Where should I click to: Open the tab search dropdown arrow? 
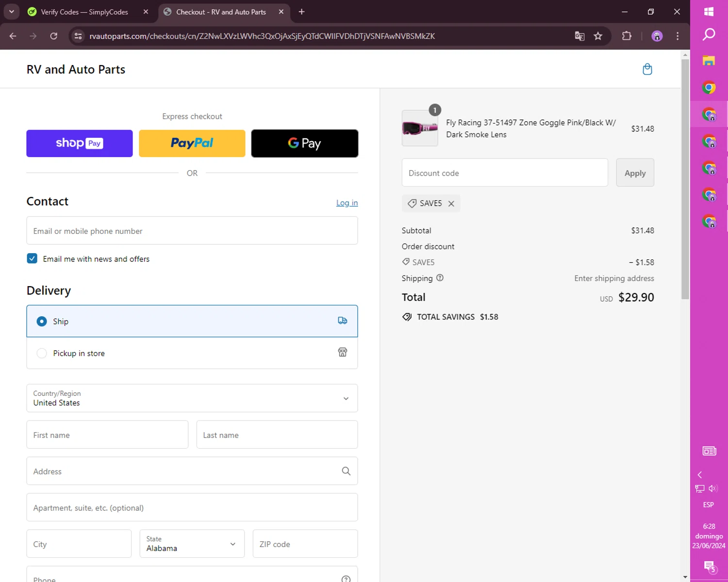12,12
